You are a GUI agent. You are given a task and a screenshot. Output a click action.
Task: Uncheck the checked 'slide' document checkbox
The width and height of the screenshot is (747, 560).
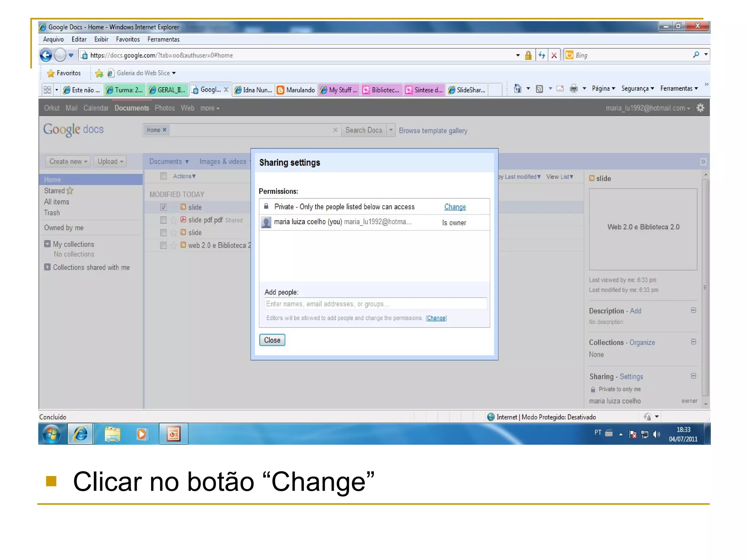click(x=163, y=207)
